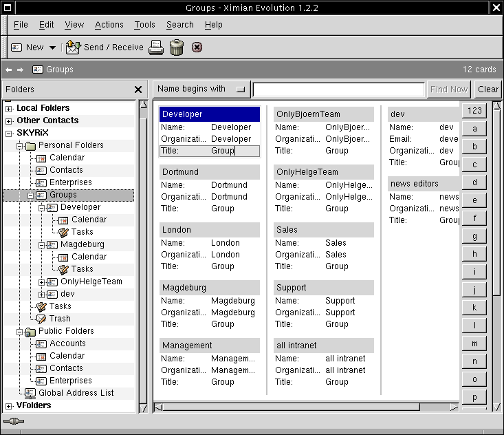Click Calendar icon under Public Folders
The image size is (504, 435).
[x=41, y=356]
